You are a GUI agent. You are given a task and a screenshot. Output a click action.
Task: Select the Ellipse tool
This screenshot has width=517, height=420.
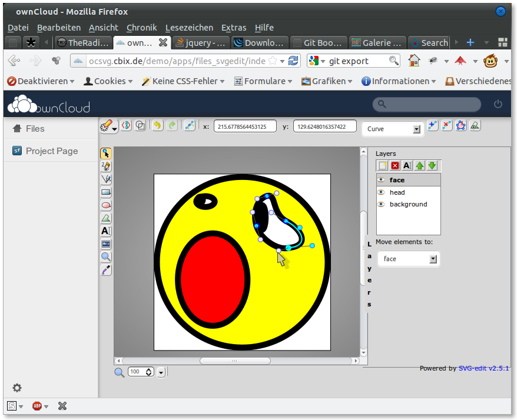[106, 205]
